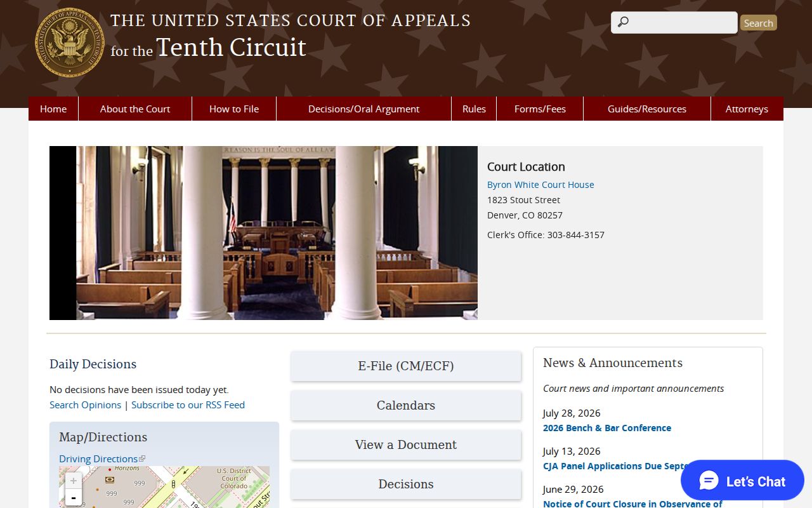Open the Home menu item
The width and height of the screenshot is (812, 508).
click(53, 109)
